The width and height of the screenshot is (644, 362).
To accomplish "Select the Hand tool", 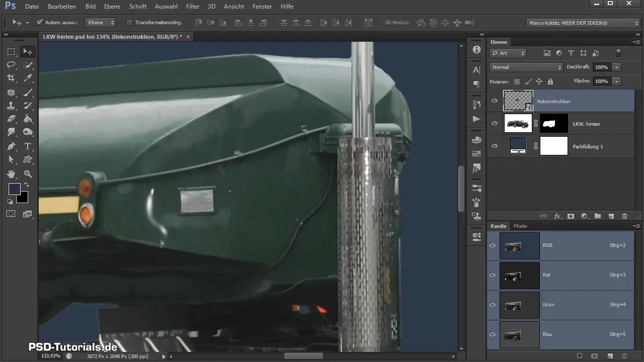I will coord(11,174).
